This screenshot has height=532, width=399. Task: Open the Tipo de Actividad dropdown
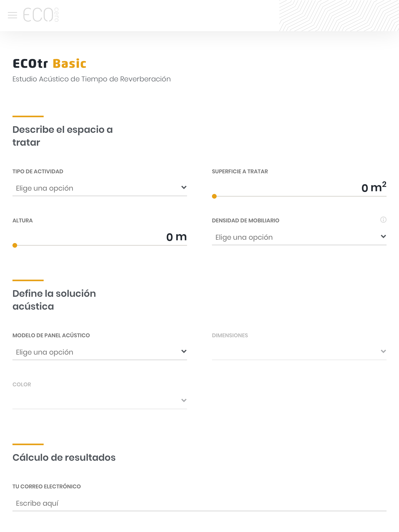(100, 188)
